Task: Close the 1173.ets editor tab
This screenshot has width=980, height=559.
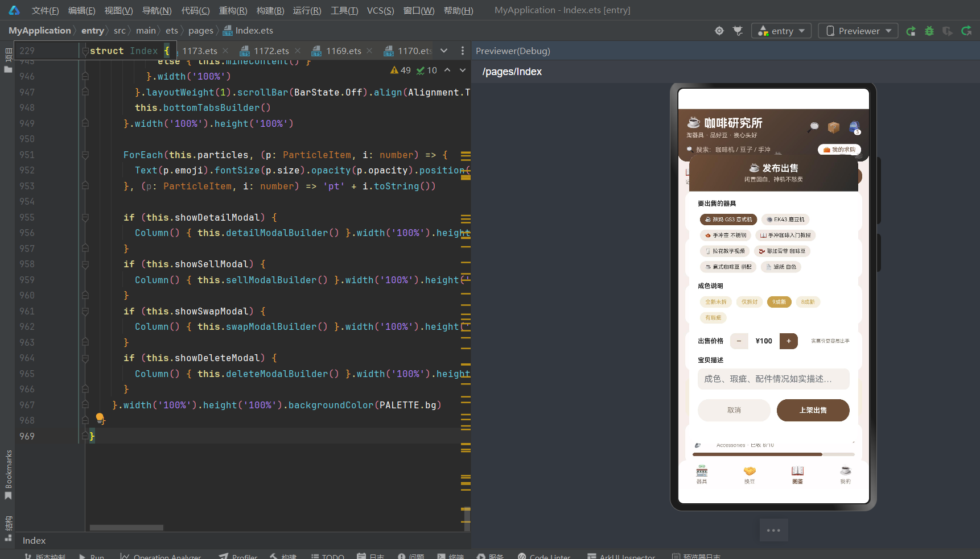Action: [x=226, y=51]
